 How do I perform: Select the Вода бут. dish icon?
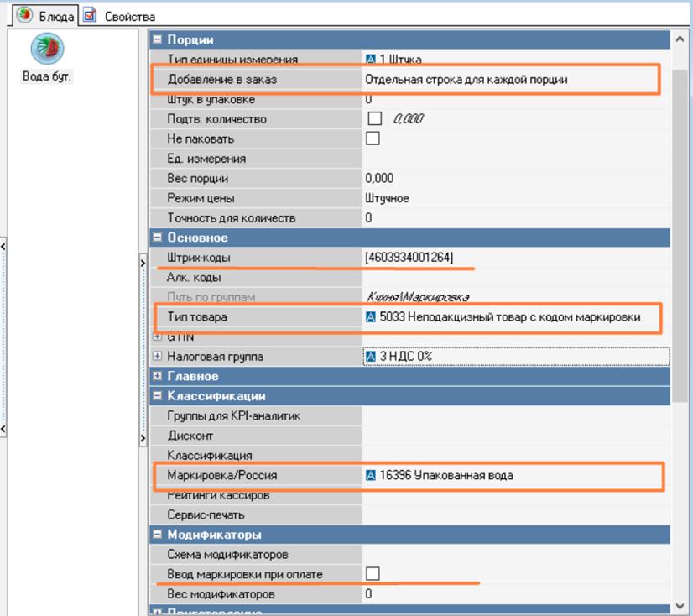47,50
